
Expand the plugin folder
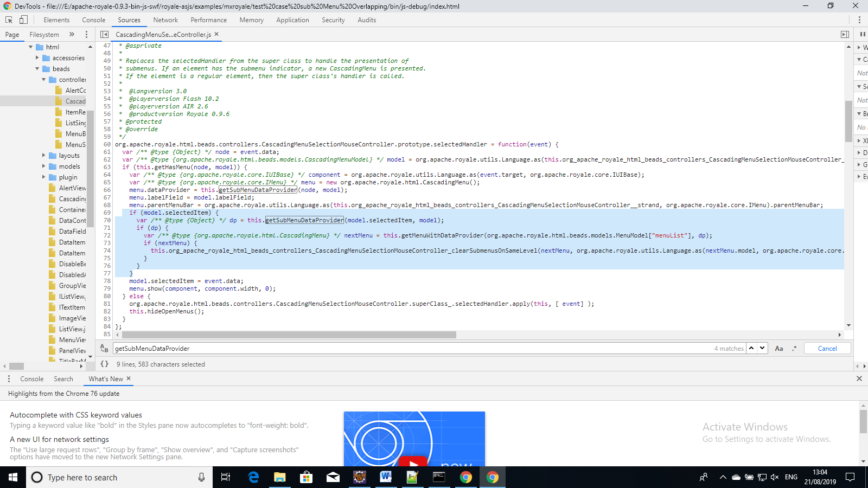[44, 177]
